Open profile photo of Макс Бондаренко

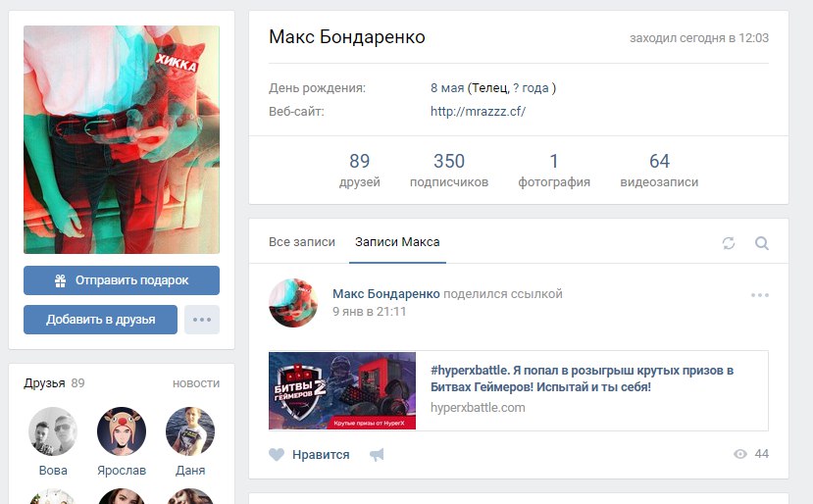[x=122, y=139]
